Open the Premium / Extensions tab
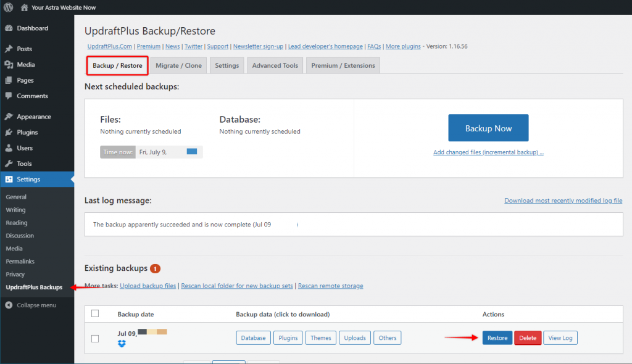Screen dimensions: 632x364 (x=343, y=65)
